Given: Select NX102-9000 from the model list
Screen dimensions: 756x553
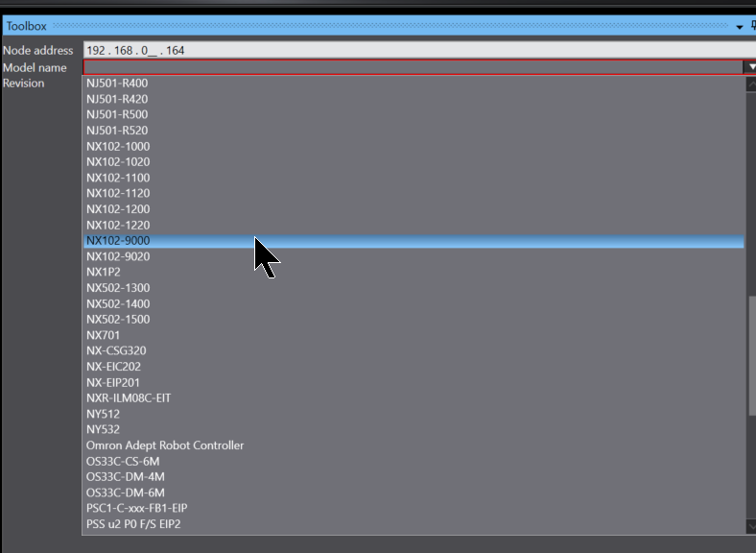Looking at the screenshot, I should point(118,241).
